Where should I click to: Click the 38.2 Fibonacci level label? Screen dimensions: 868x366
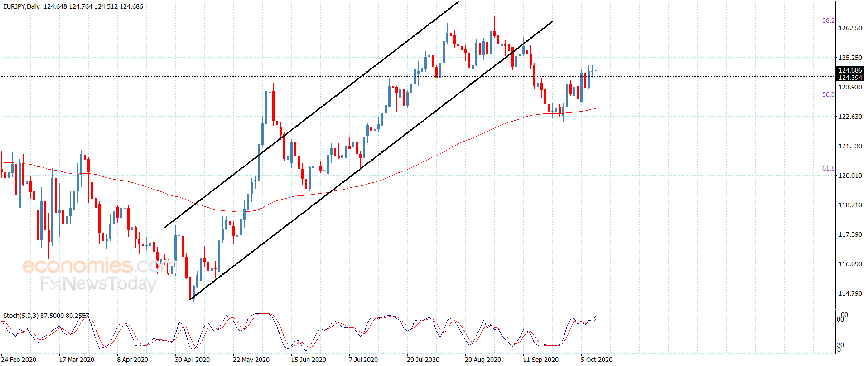point(828,20)
